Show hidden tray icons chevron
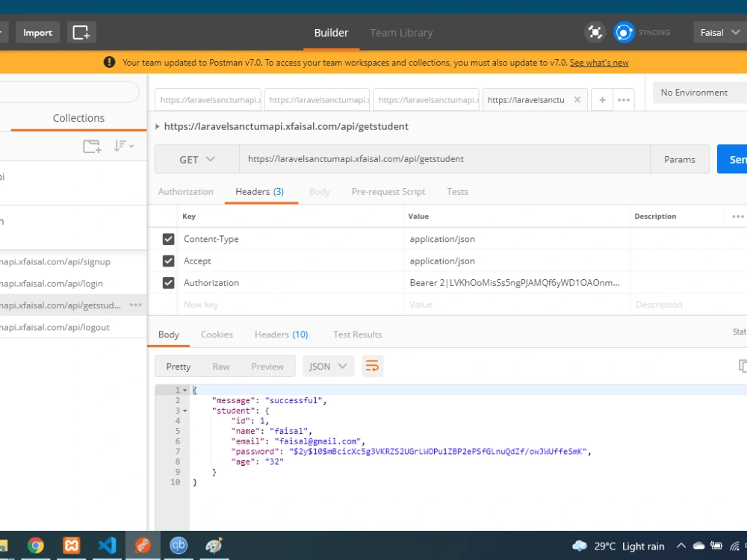Screen dimensions: 747x560 [681, 546]
